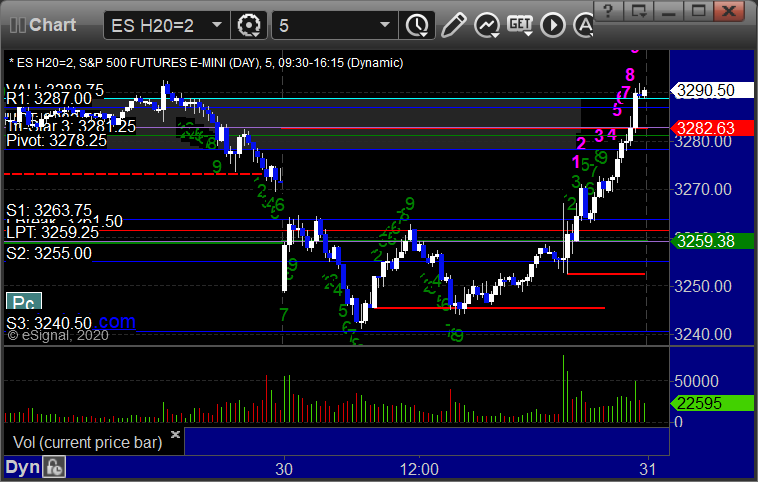Click the 30 date label on time axis
The width and height of the screenshot is (758, 482).
click(284, 469)
